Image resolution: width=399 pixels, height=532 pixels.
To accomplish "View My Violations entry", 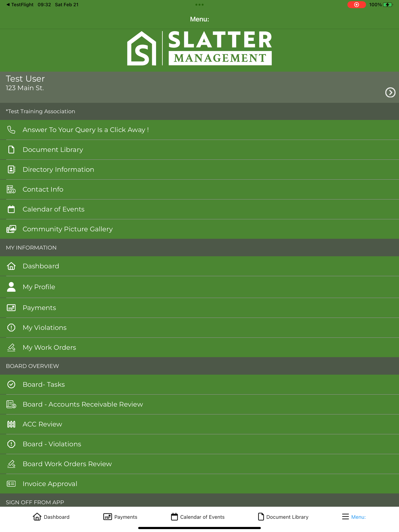I will pos(199,328).
